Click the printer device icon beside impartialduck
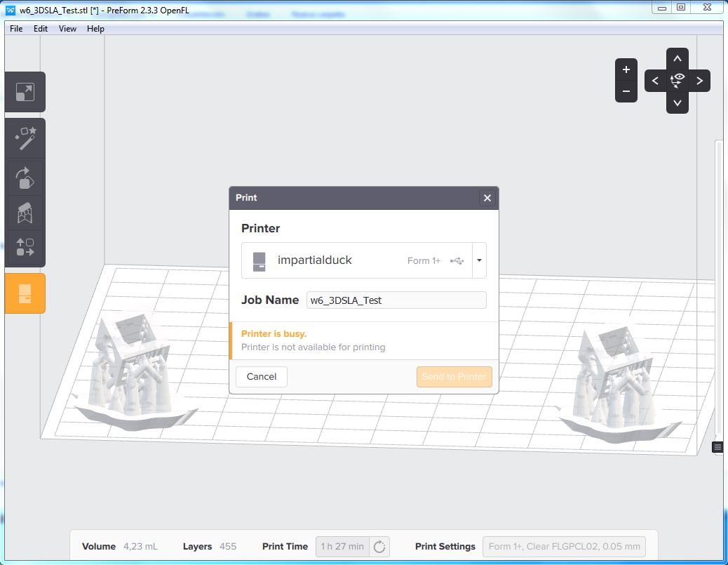Viewport: 728px width, 565px height. 259,262
